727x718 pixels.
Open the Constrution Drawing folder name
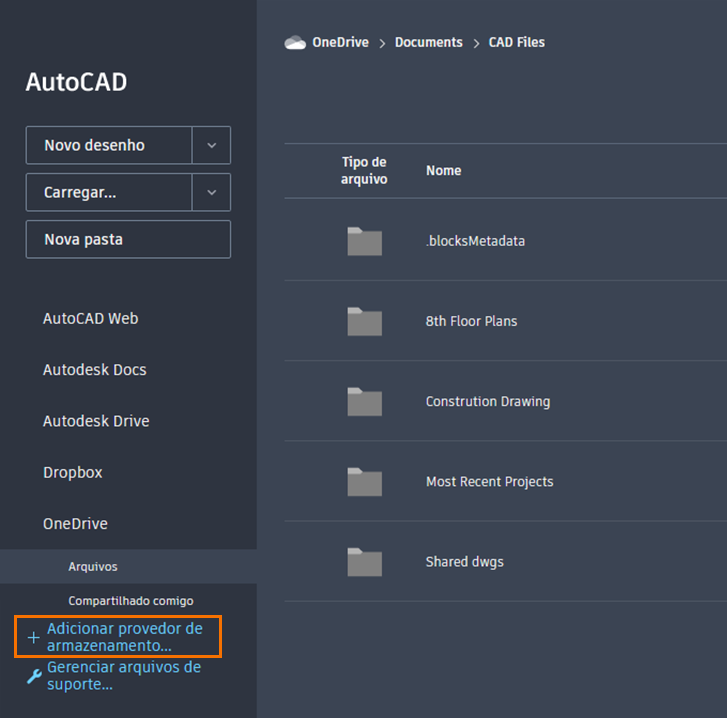click(488, 401)
